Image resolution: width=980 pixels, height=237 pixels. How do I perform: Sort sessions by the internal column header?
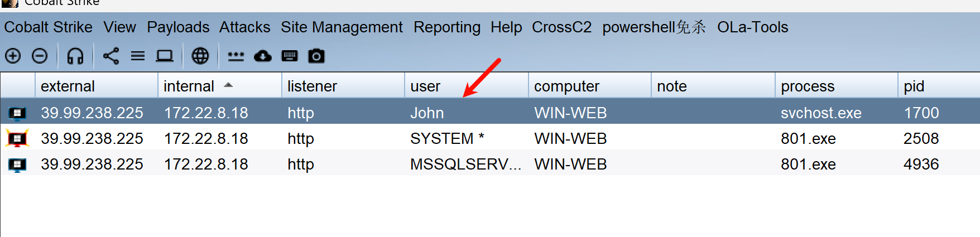click(x=189, y=86)
